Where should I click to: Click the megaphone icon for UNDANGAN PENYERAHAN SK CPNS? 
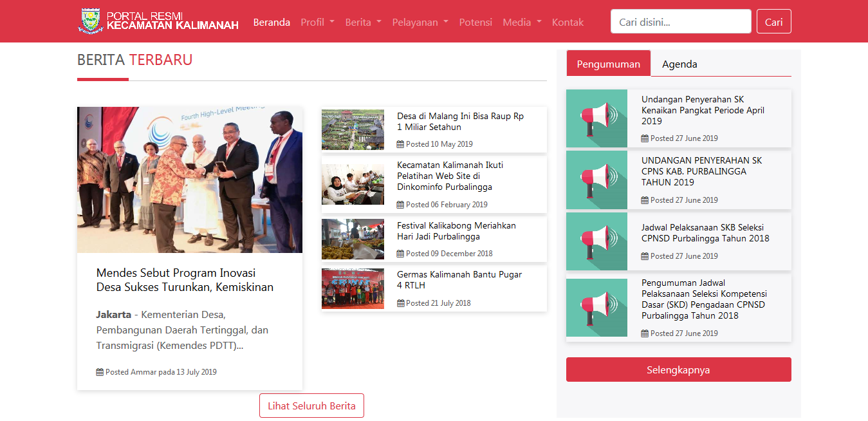[x=596, y=180]
